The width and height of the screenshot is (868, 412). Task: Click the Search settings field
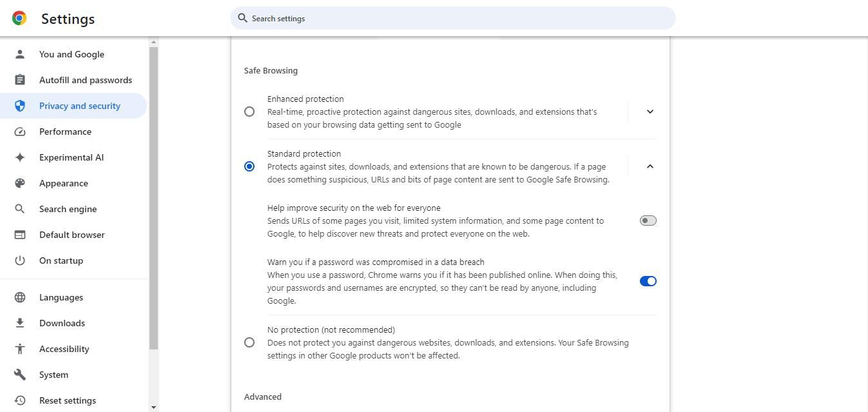coord(451,18)
